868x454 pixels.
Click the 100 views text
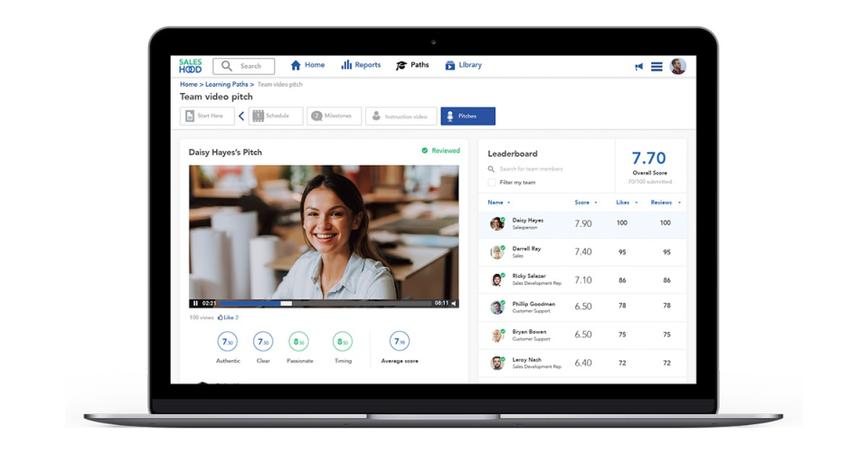tap(202, 317)
